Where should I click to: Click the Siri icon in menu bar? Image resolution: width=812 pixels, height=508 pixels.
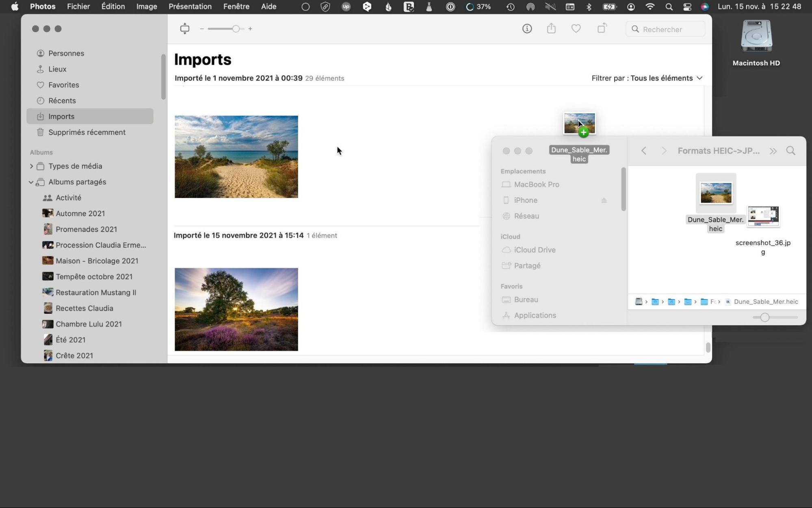[705, 7]
